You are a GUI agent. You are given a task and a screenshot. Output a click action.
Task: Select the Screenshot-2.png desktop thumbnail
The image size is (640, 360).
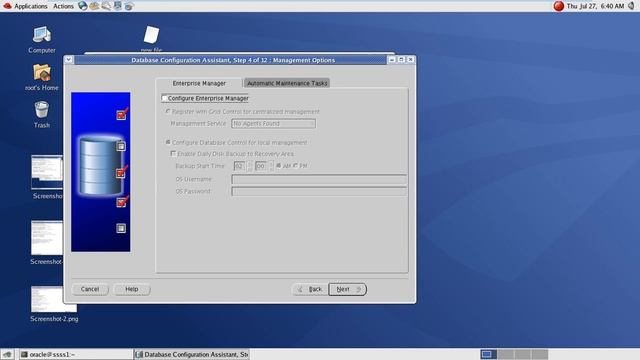54,304
